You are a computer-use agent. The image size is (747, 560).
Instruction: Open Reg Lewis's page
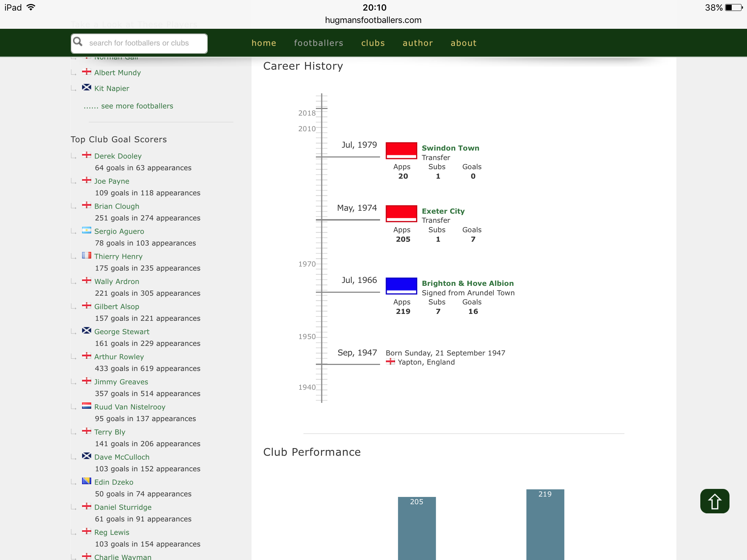pos(112,532)
